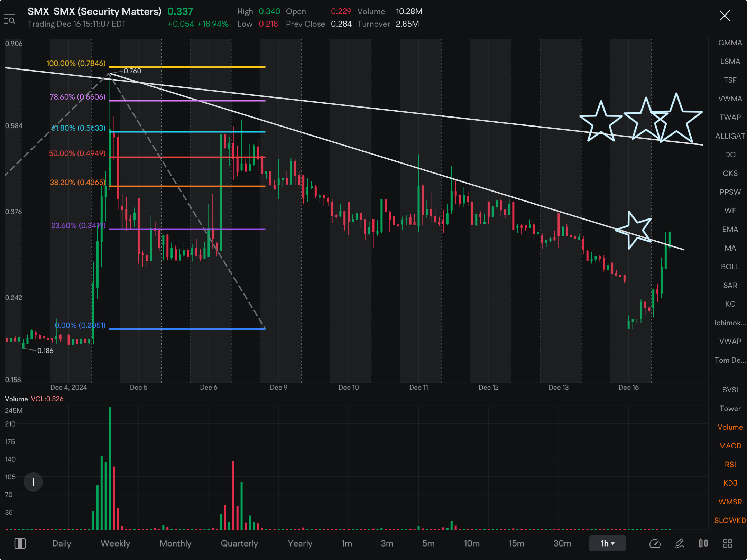Toggle the WMSR sub-indicator

pyautogui.click(x=730, y=502)
